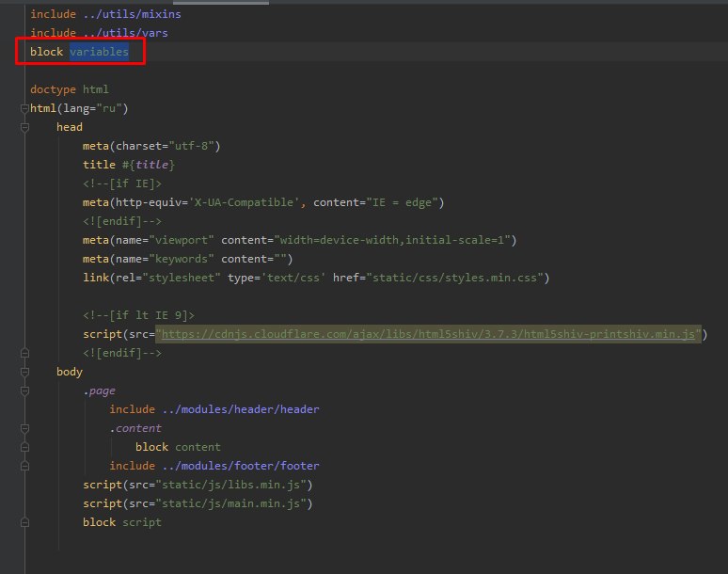Click the word content after block
The width and height of the screenshot is (728, 574).
[x=198, y=447]
